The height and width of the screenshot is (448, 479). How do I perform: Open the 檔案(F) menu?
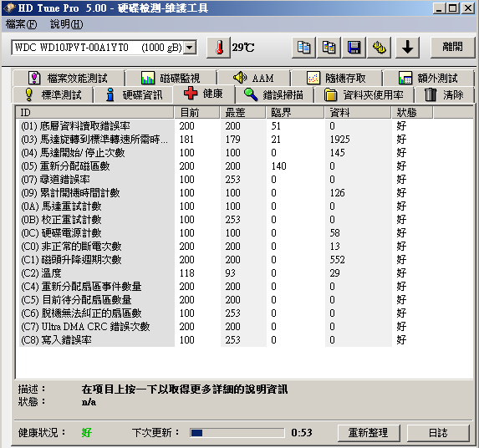tap(21, 24)
